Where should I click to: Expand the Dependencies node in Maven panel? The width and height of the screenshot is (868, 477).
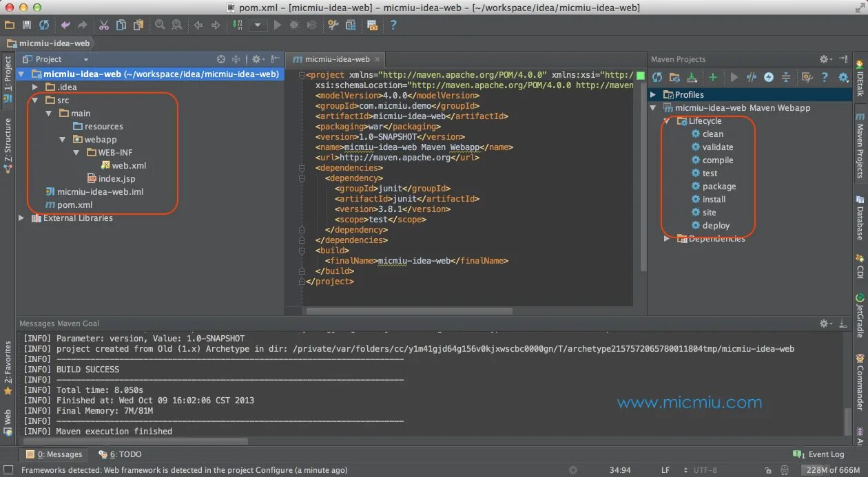[x=667, y=239]
